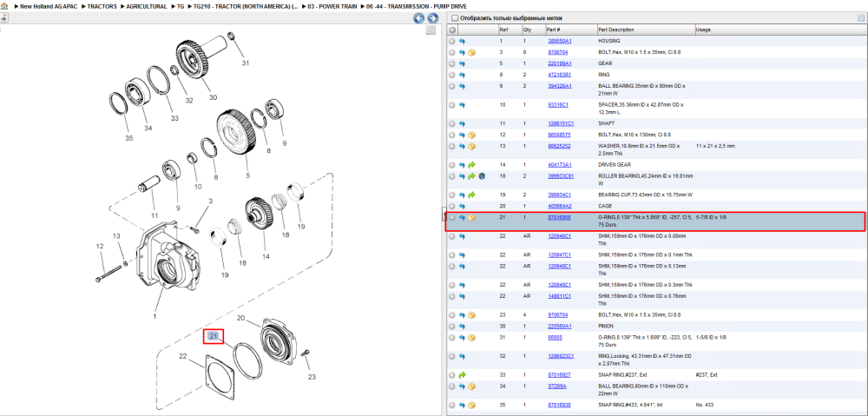Viewport: 868px width, 416px height.
Task: Go to previous diagram with left arrow
Action: [419, 18]
